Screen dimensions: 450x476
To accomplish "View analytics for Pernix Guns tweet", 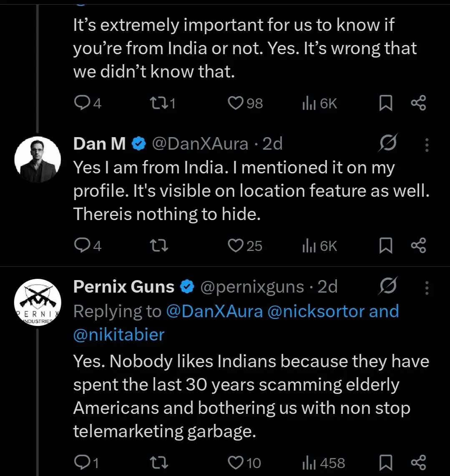I will click(324, 463).
